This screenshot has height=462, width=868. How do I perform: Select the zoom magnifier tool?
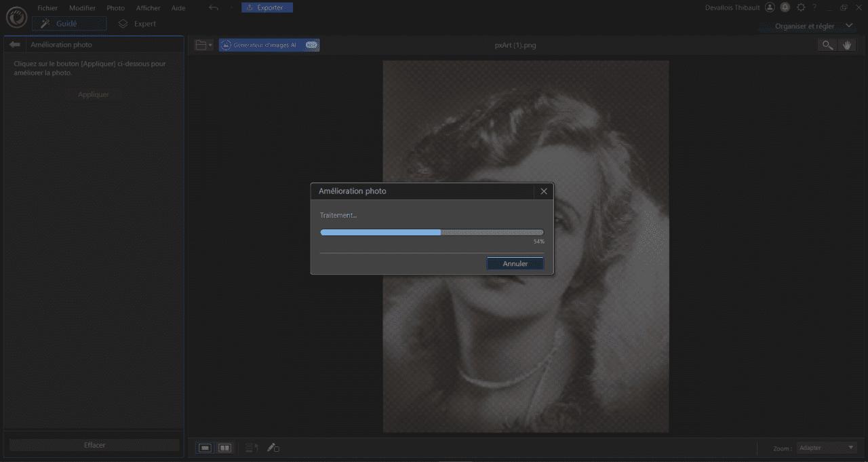coord(827,45)
